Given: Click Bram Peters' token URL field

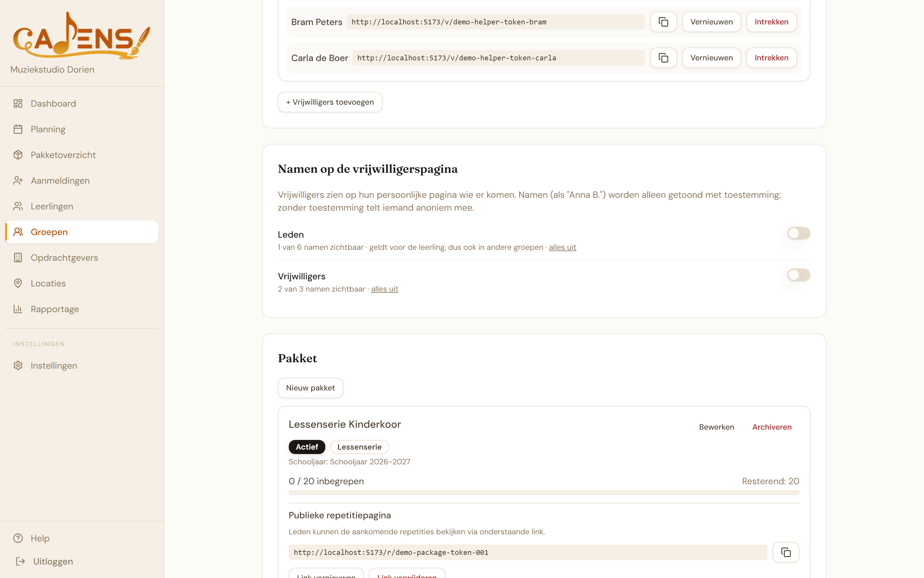Looking at the screenshot, I should [496, 22].
